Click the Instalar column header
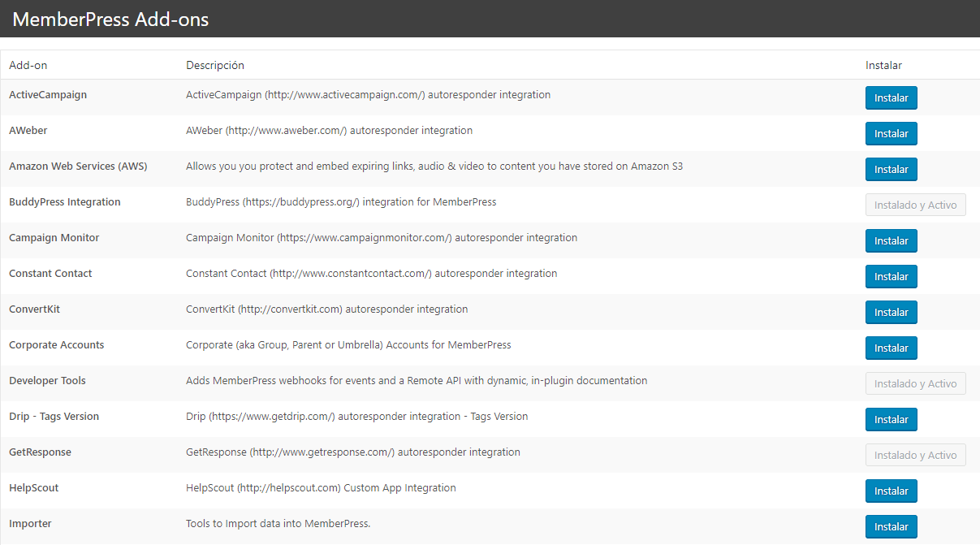Screen dimensions: 980x545 883,65
